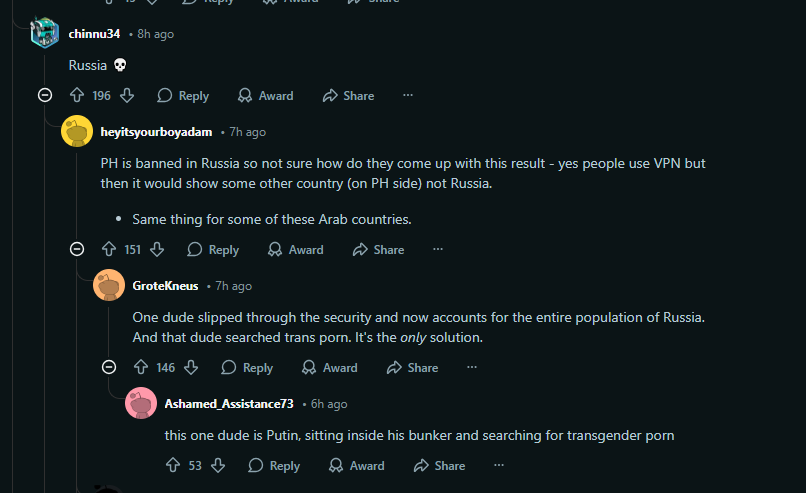Image resolution: width=806 pixels, height=493 pixels.
Task: Upvote GroteKneus's comment
Action: click(x=141, y=368)
